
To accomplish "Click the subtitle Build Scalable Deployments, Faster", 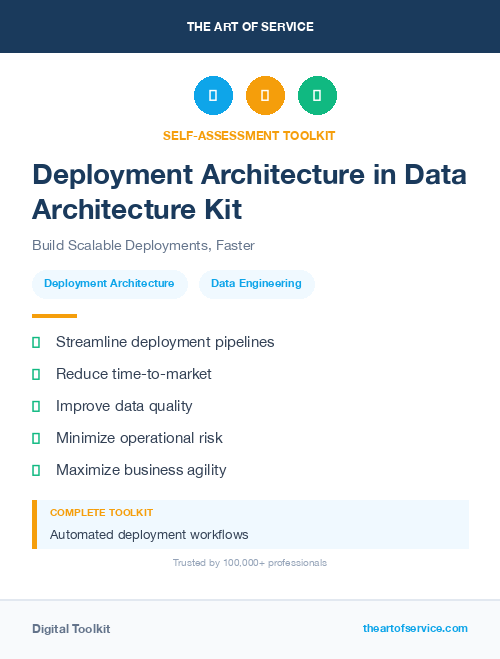I will (143, 245).
